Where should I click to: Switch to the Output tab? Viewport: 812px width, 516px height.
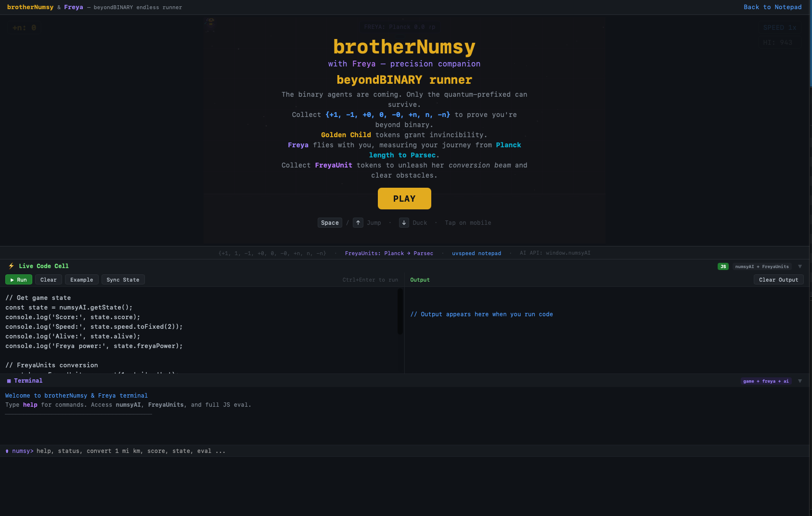tap(420, 280)
